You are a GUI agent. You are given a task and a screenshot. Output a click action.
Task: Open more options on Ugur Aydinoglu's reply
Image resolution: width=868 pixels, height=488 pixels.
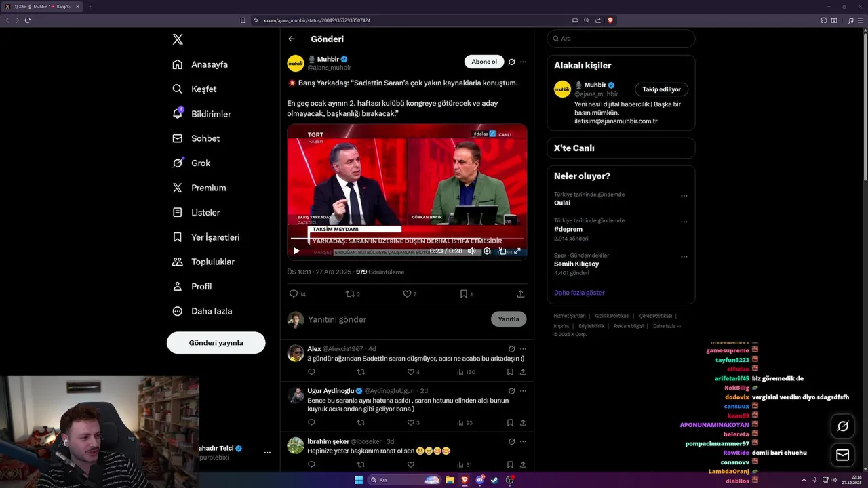point(523,391)
